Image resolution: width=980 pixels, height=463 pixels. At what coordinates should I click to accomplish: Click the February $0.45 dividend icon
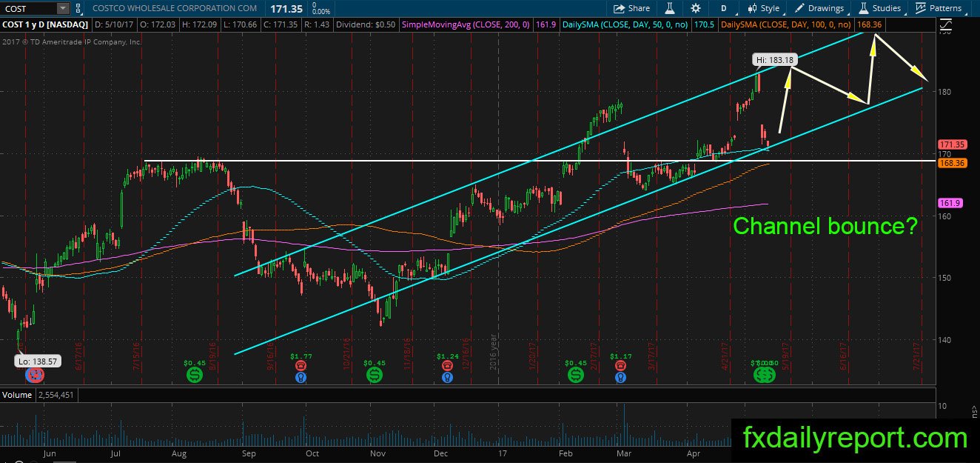(x=575, y=376)
